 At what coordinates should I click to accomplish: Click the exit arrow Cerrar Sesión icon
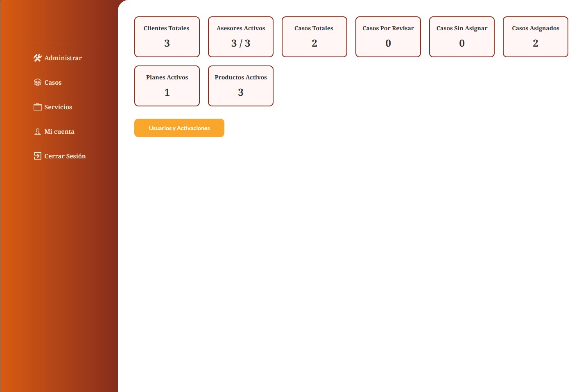tap(37, 156)
